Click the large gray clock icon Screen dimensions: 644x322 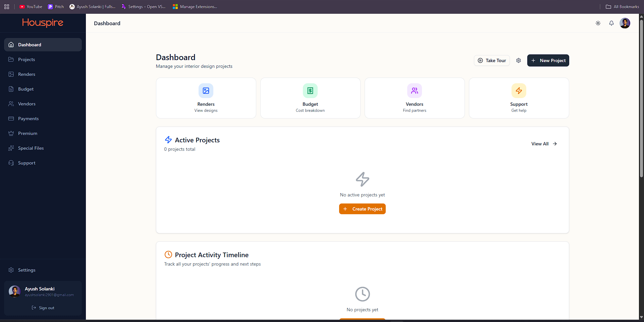[363, 294]
